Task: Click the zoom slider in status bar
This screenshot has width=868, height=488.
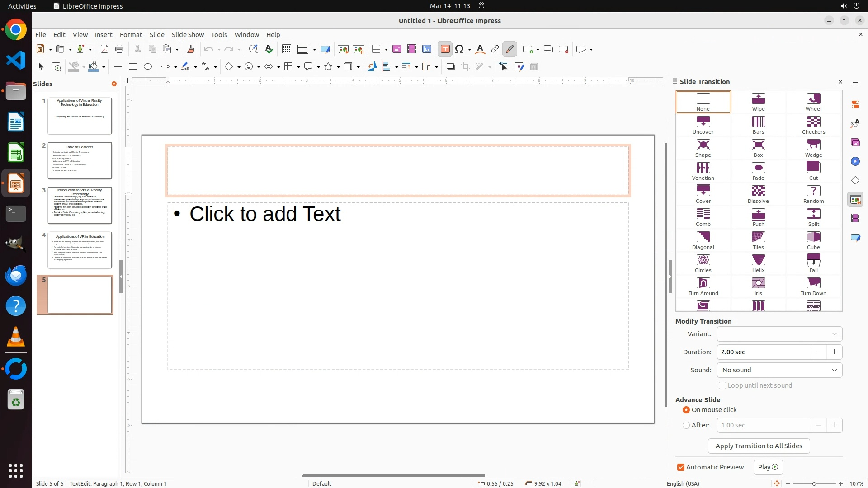Action: [814, 483]
